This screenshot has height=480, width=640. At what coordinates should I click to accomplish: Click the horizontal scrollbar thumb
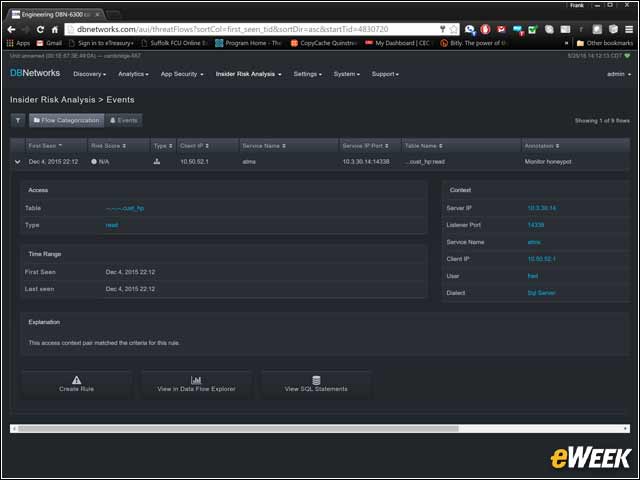(238, 429)
